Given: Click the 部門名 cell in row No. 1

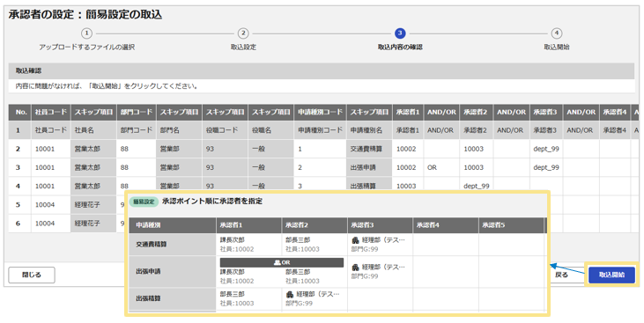Looking at the screenshot, I should pyautogui.click(x=179, y=130).
